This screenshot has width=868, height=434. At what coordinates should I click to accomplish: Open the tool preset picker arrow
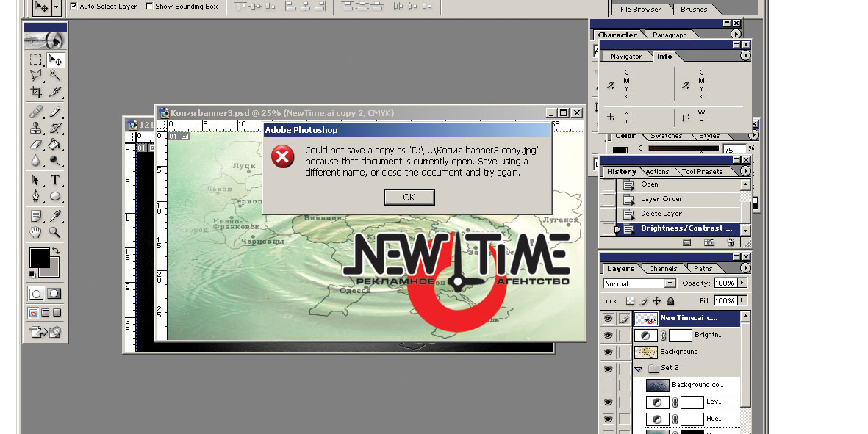(56, 7)
